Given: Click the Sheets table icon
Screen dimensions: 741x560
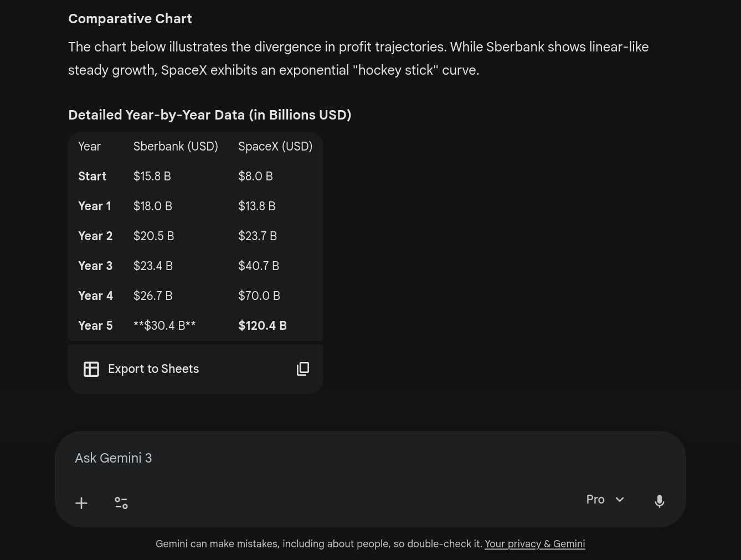Looking at the screenshot, I should (91, 369).
